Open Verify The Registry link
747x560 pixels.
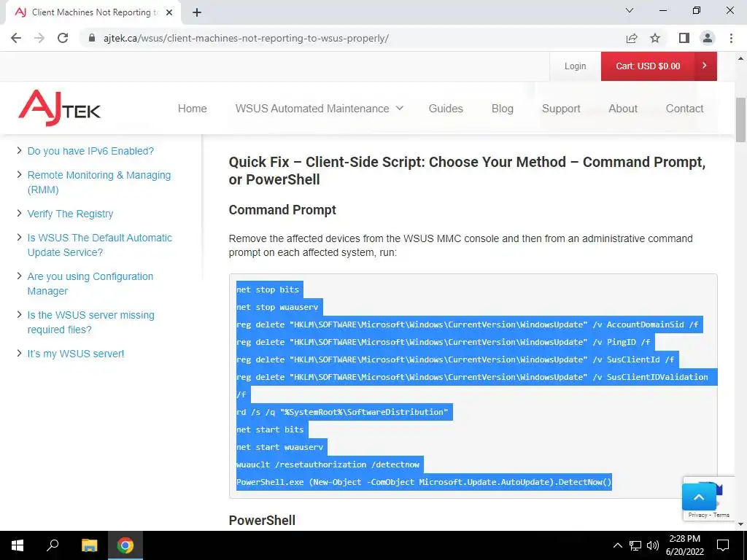pos(70,214)
